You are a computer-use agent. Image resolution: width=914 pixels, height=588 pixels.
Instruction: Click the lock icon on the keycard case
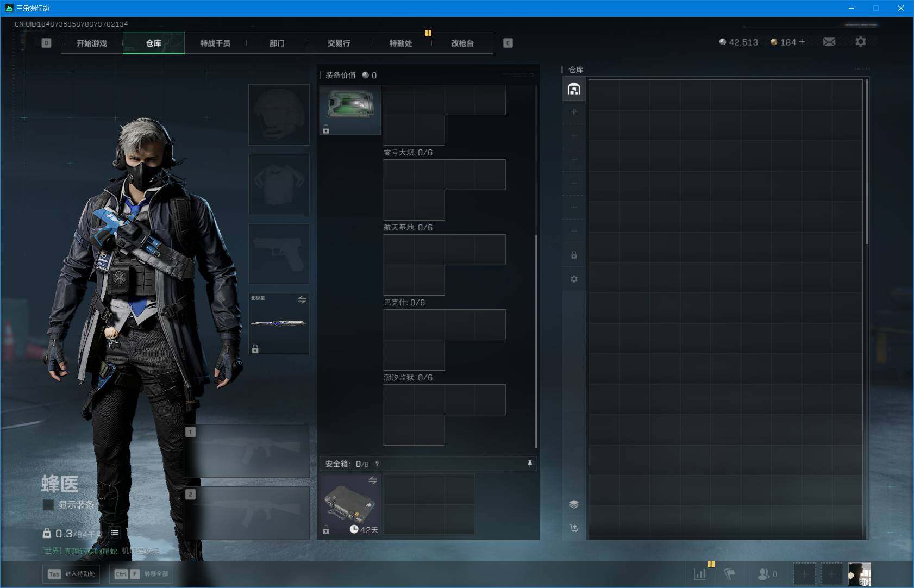tap(326, 129)
